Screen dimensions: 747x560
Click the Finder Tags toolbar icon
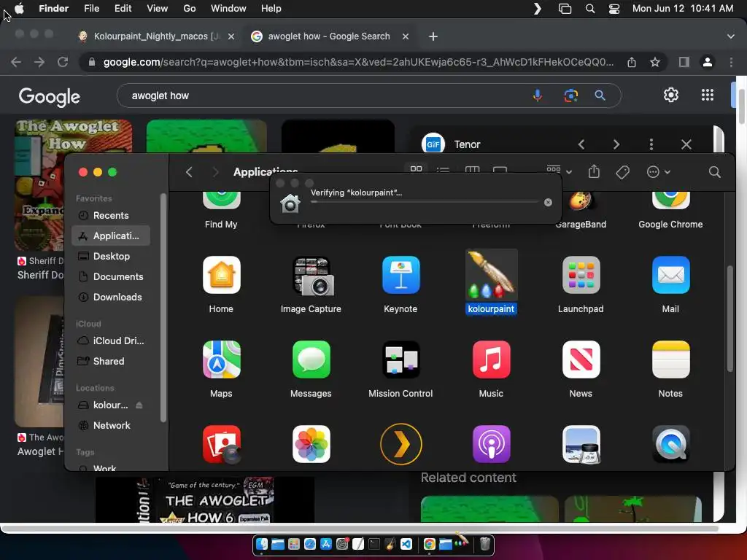tap(622, 172)
